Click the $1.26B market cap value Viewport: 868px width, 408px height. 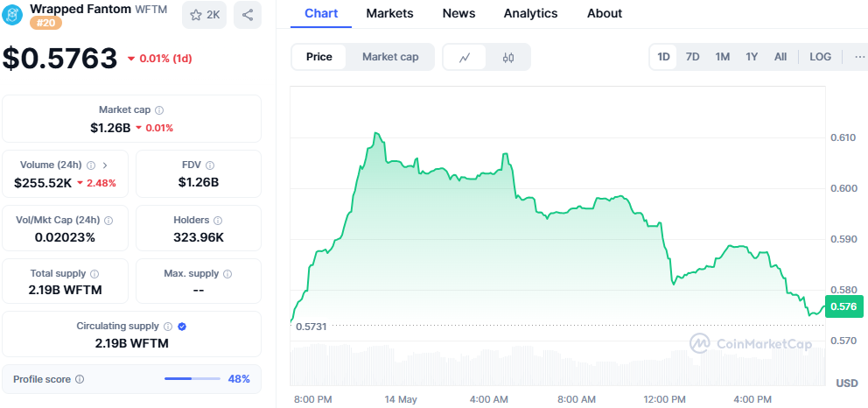pos(111,128)
